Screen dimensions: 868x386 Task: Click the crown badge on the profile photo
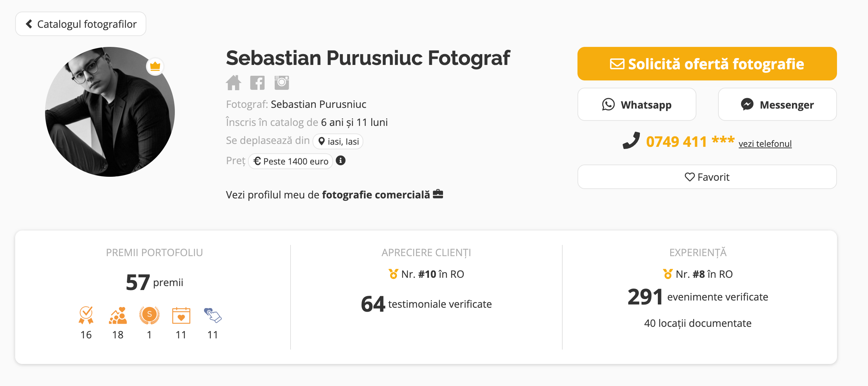(155, 66)
